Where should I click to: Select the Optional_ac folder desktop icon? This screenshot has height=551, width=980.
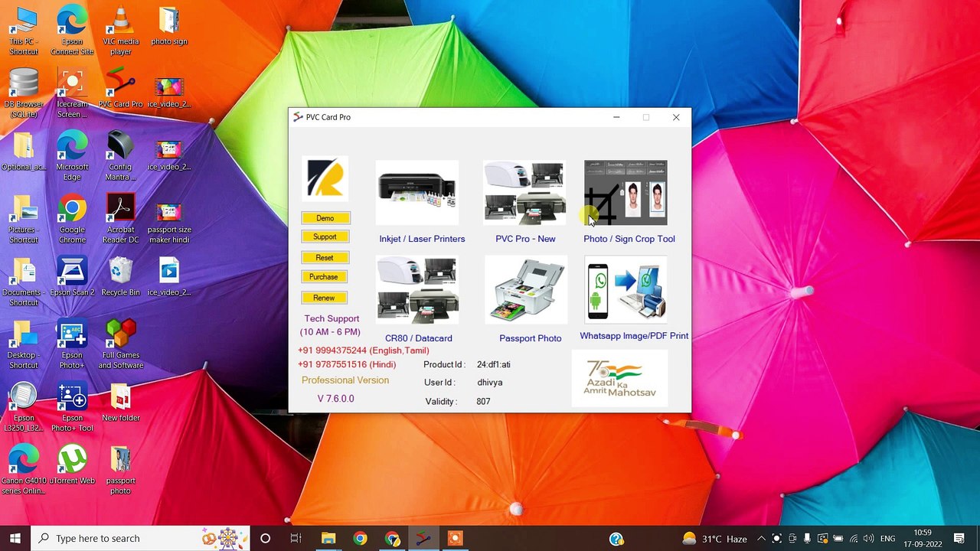pyautogui.click(x=24, y=152)
